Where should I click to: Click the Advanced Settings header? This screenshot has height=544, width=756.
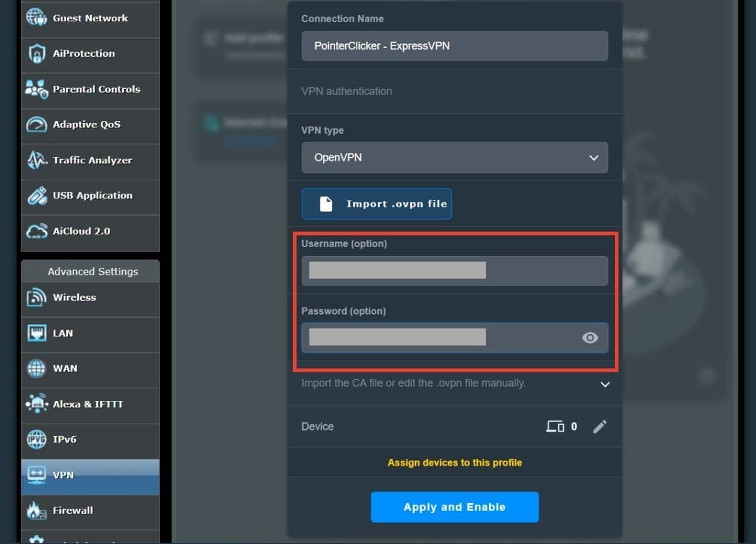(x=93, y=272)
